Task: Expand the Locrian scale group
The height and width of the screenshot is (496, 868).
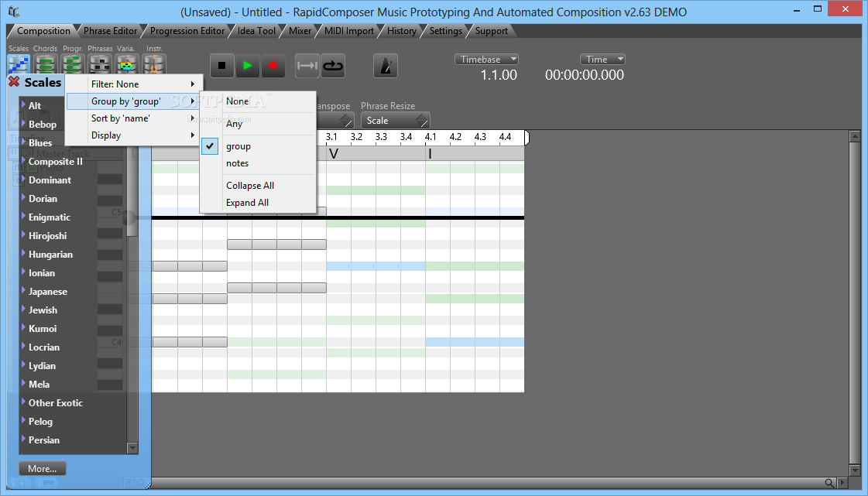Action: pyautogui.click(x=23, y=346)
